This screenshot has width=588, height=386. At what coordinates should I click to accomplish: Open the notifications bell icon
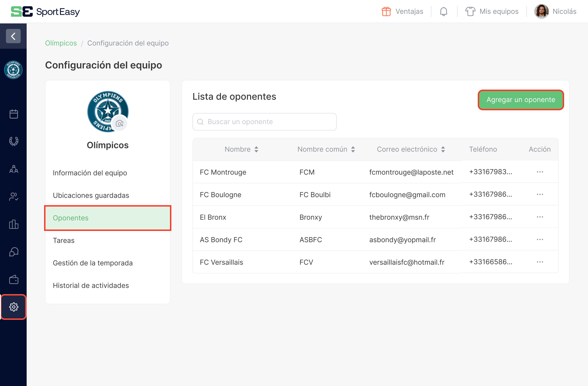[x=444, y=11]
